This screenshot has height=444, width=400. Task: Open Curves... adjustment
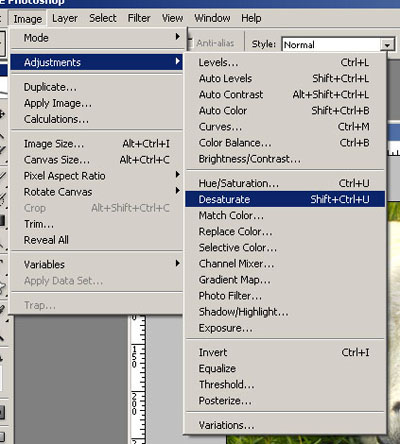(x=285, y=126)
